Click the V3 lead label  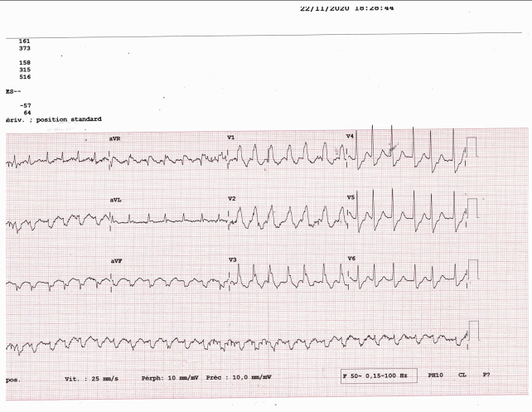point(232,260)
